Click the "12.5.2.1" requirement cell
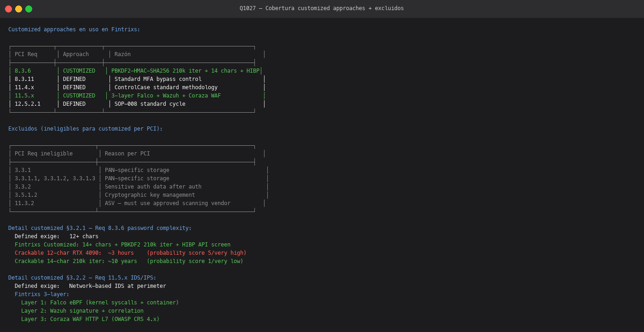The image size is (644, 332). 28,104
